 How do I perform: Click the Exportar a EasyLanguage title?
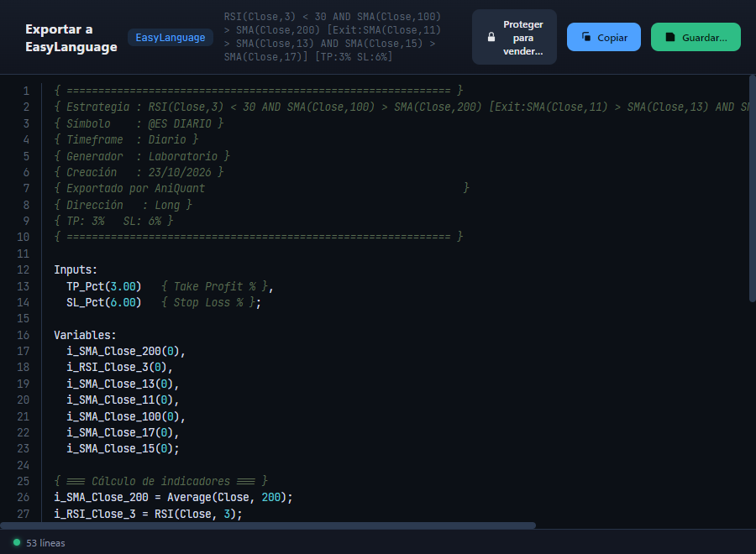71,38
